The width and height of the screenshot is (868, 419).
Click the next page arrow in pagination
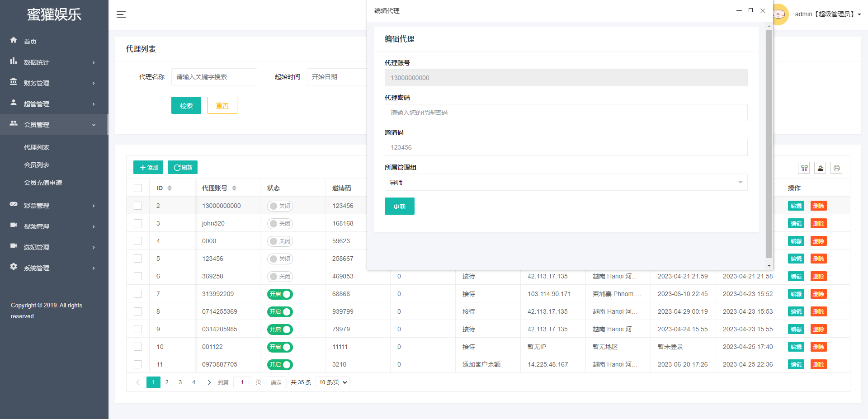click(x=209, y=382)
